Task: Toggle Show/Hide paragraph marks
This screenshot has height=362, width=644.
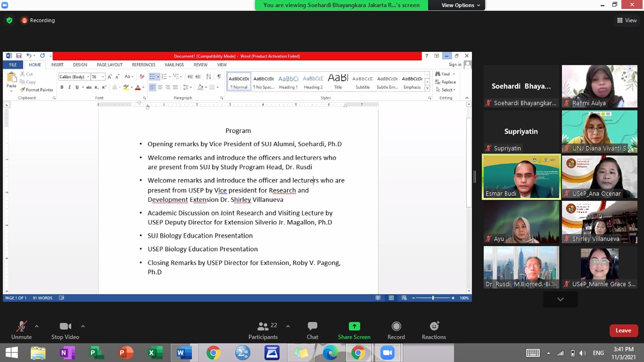Action: point(219,77)
